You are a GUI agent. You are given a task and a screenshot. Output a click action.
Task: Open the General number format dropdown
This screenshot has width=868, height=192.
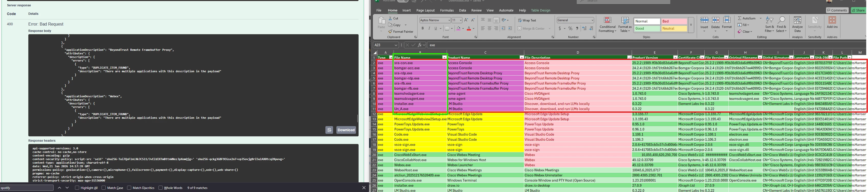click(592, 20)
